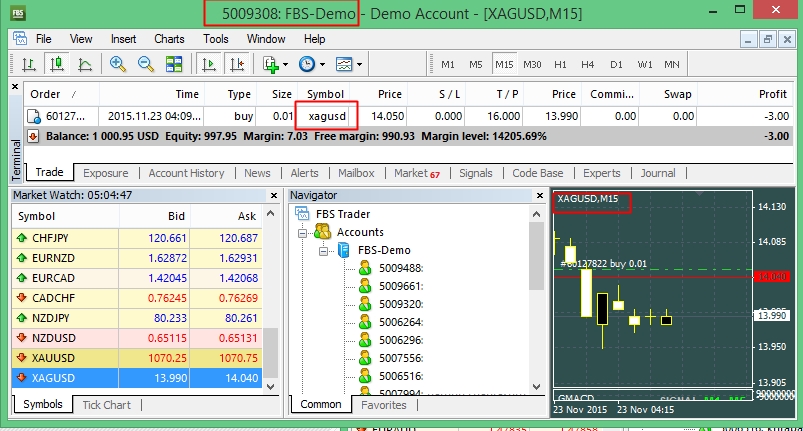Zoom in on the chart

click(x=118, y=64)
